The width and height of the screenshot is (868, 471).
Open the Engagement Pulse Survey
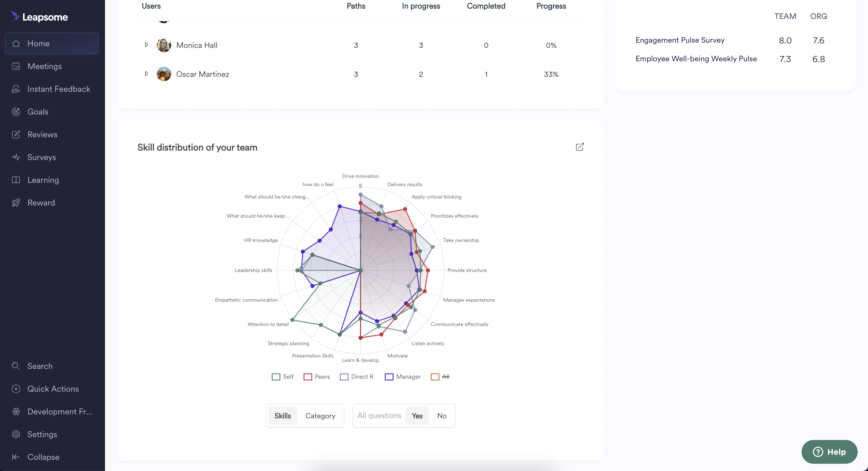pos(680,40)
